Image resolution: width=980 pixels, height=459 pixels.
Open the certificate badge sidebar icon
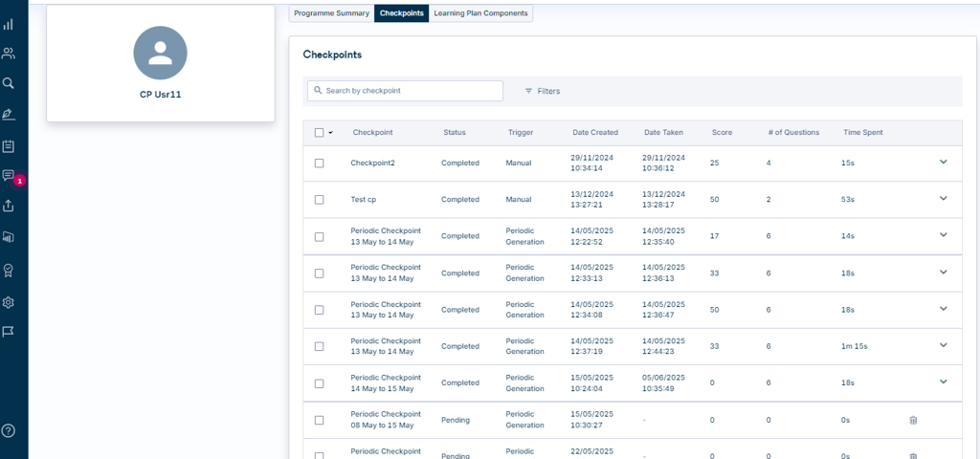click(x=8, y=271)
